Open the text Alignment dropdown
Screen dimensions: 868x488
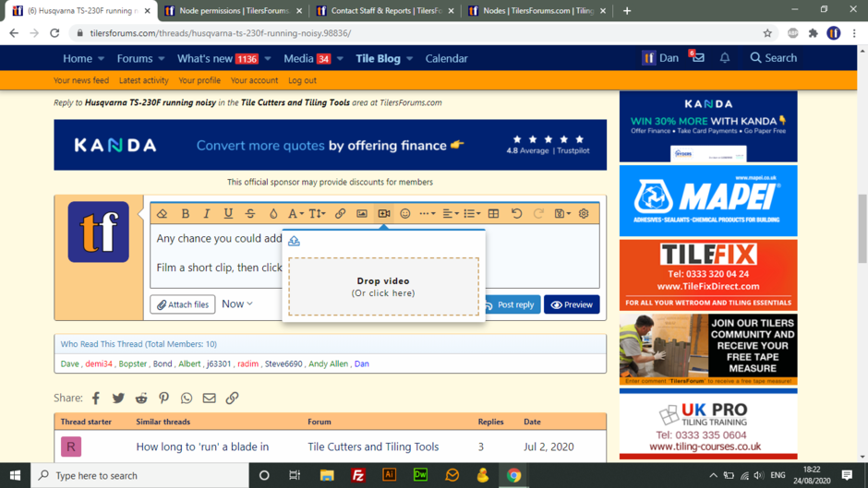pyautogui.click(x=450, y=214)
